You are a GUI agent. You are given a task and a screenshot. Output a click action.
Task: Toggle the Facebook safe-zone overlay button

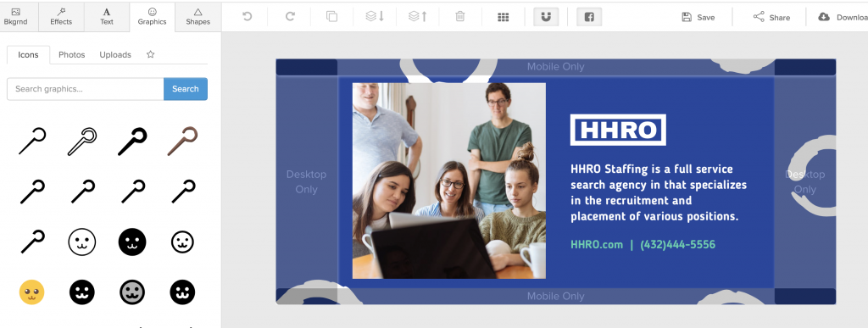[x=589, y=17]
